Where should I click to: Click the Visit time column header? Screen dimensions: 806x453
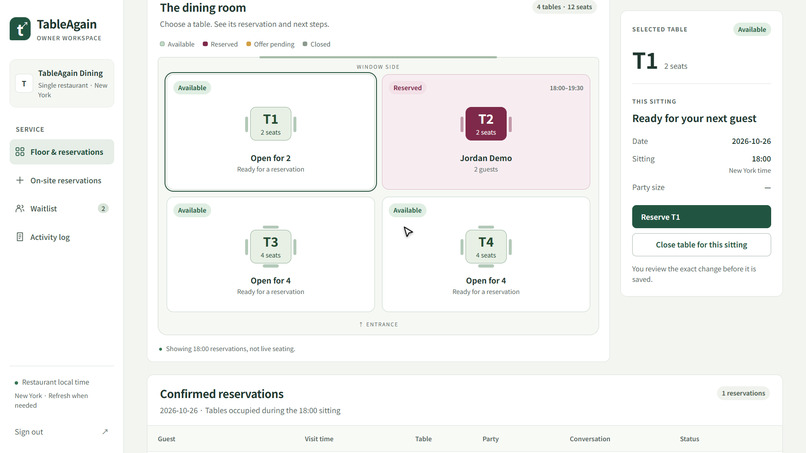pyautogui.click(x=319, y=439)
